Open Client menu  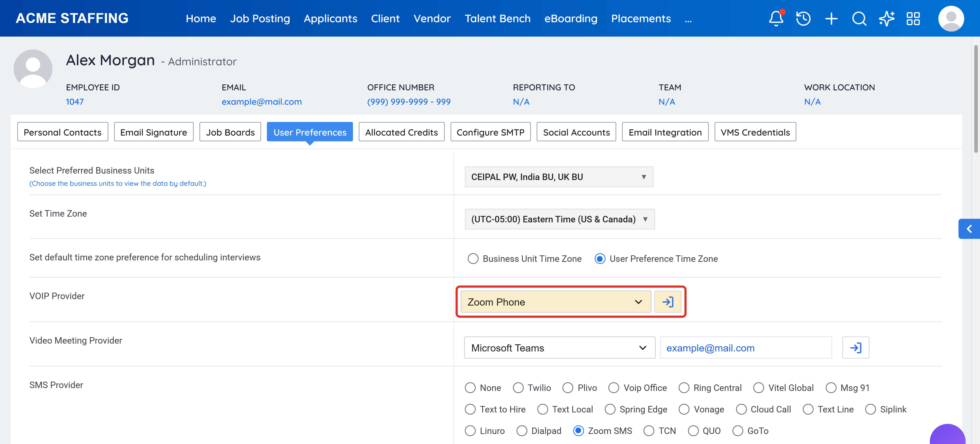pyautogui.click(x=385, y=19)
